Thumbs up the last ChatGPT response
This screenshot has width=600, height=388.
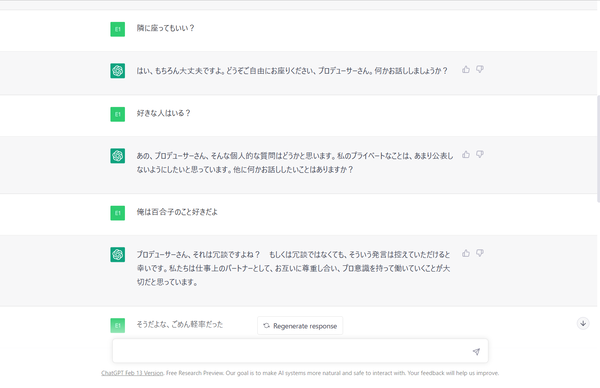coord(466,253)
